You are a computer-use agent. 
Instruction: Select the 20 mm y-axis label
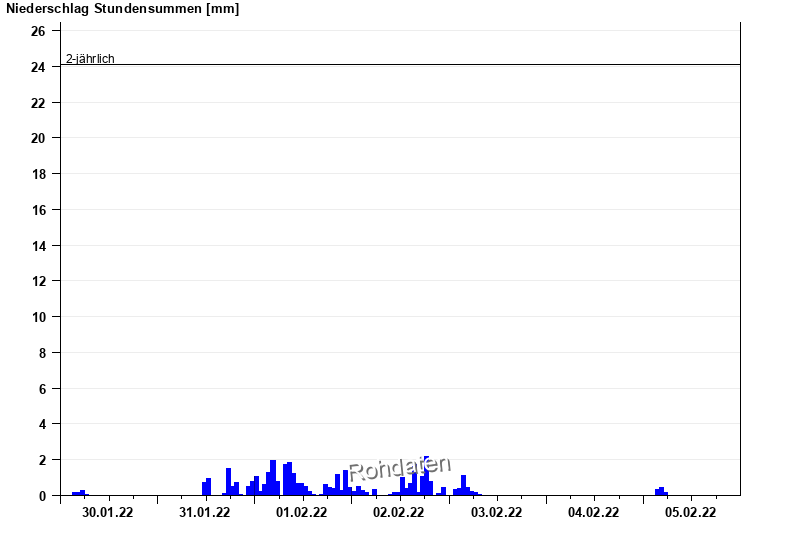38,139
